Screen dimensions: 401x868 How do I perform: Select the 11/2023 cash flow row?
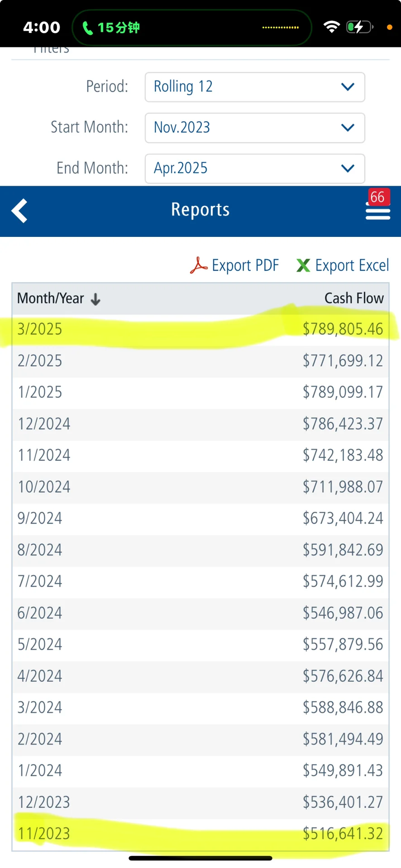pos(200,834)
